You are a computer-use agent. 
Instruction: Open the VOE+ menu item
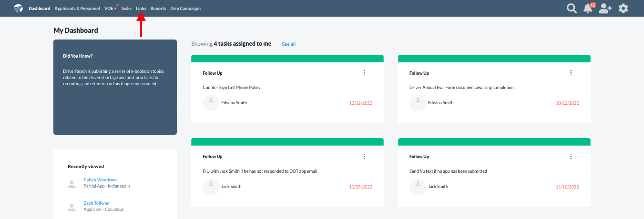point(111,9)
